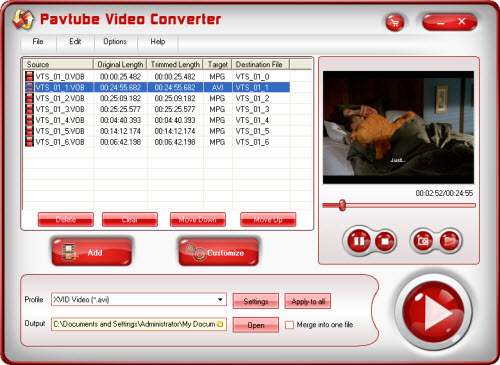Click the Move Up button
Viewport: 500px width, 365px height.
tap(268, 220)
